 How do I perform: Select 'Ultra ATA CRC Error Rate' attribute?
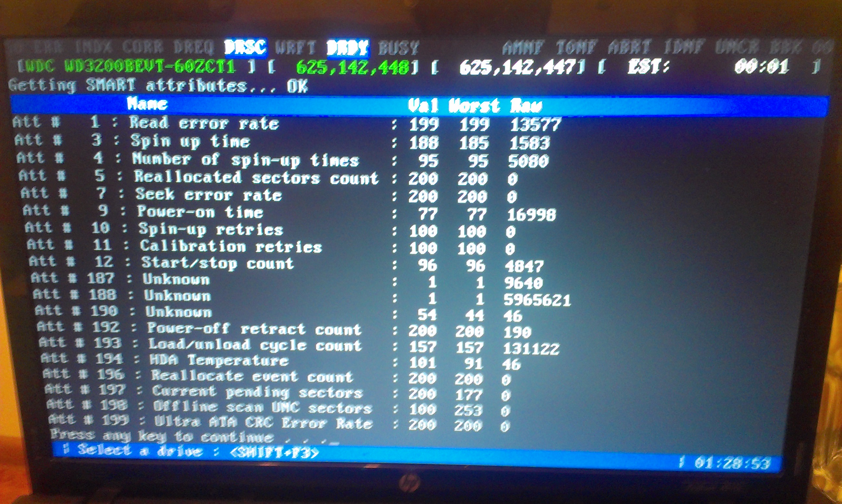264,423
